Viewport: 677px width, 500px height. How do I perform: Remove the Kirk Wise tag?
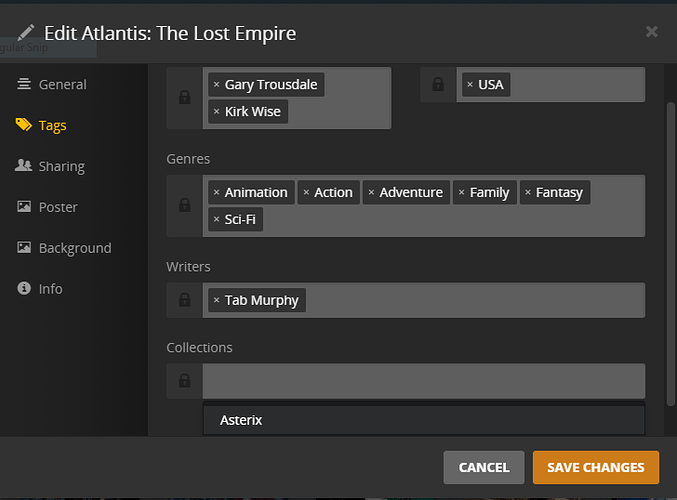tap(216, 111)
